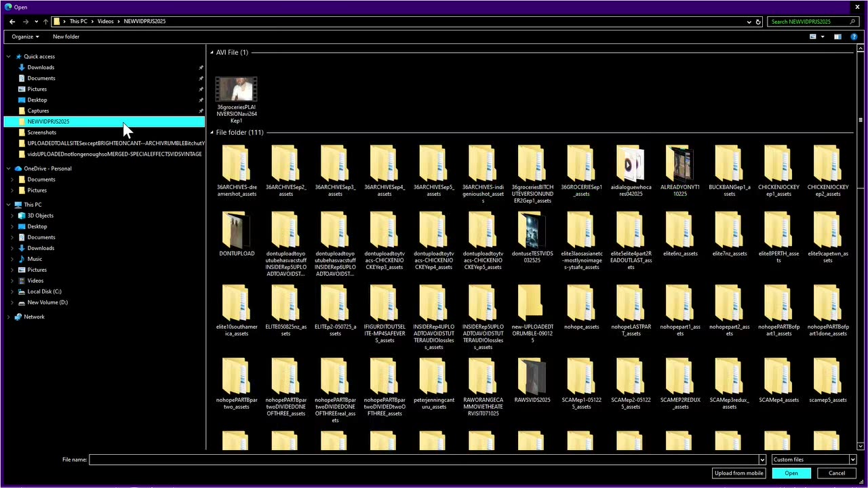Click the Recent locations dropdown arrow

pyautogui.click(x=36, y=22)
